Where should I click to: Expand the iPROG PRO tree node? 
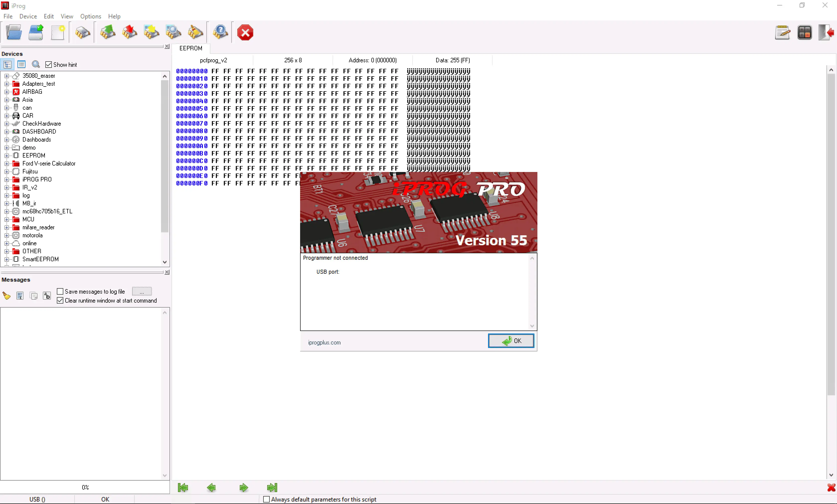coord(6,180)
